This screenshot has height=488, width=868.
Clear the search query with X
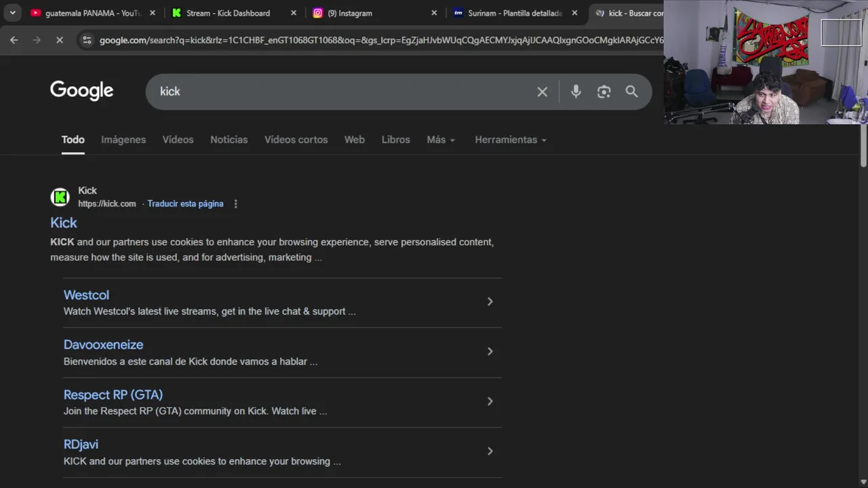point(542,91)
